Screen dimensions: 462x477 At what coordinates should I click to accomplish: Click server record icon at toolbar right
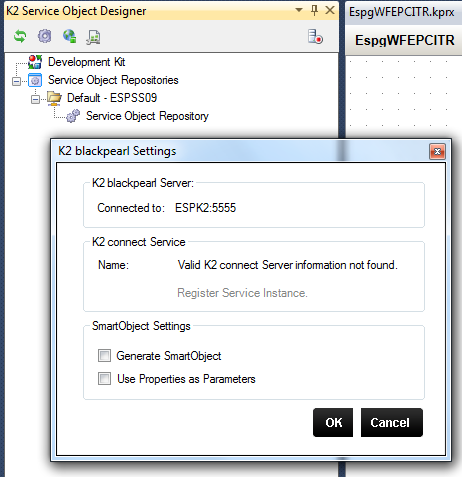(x=315, y=36)
